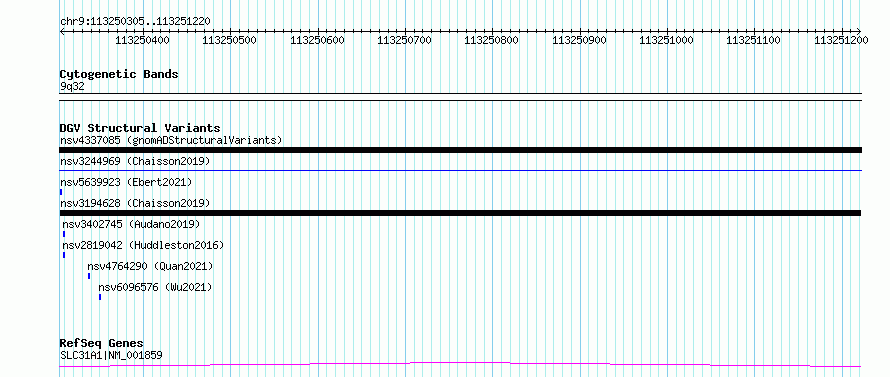890x377 pixels.
Task: Click the chr9:113250305..113251220 region label
Action: [135, 21]
